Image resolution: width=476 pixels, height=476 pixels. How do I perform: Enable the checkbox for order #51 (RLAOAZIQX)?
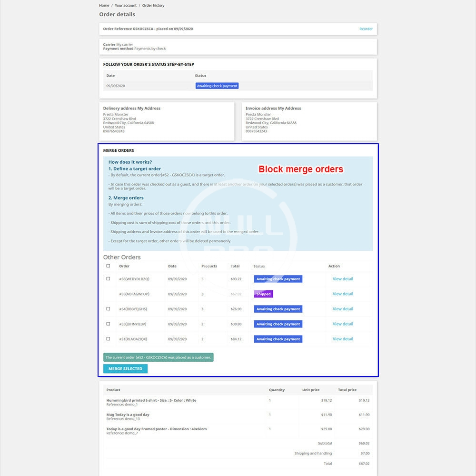click(x=108, y=339)
